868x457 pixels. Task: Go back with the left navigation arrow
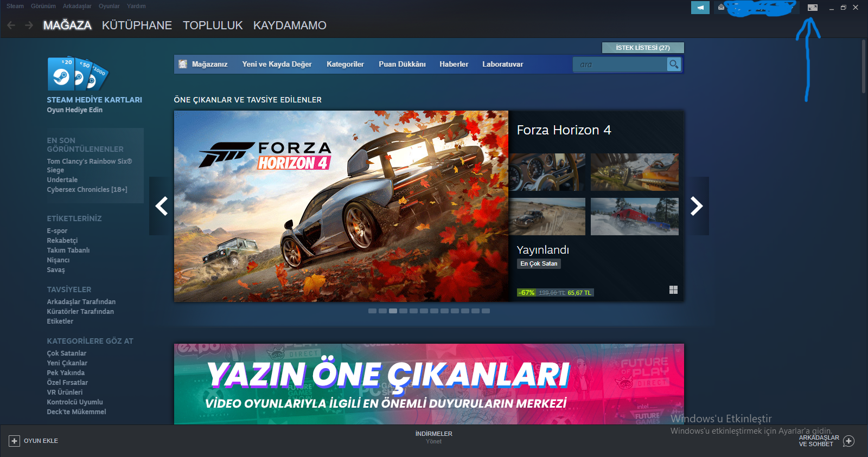click(11, 25)
